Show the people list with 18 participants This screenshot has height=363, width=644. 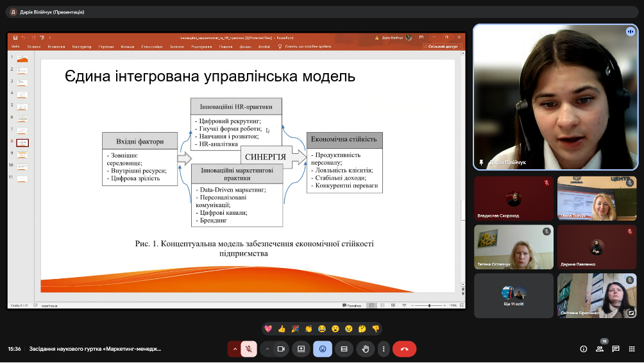600,349
